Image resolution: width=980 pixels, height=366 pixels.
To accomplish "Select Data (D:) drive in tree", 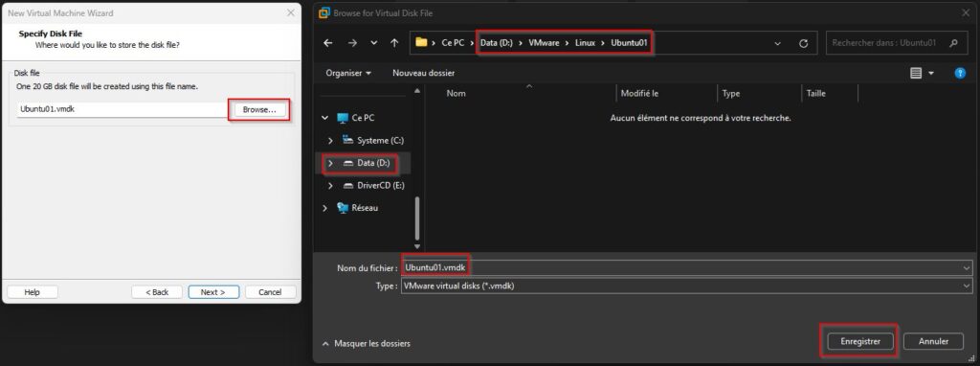I will pos(373,163).
